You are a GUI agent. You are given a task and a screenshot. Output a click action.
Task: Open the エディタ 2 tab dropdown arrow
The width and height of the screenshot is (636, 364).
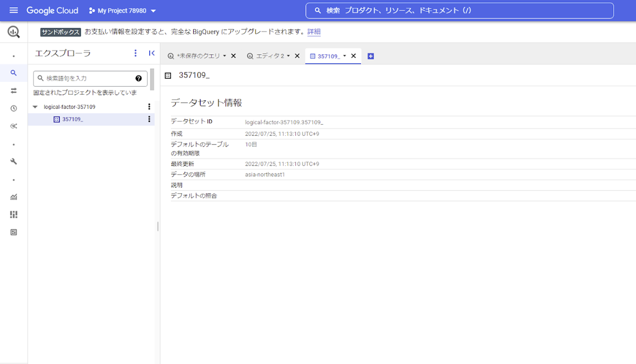[288, 56]
